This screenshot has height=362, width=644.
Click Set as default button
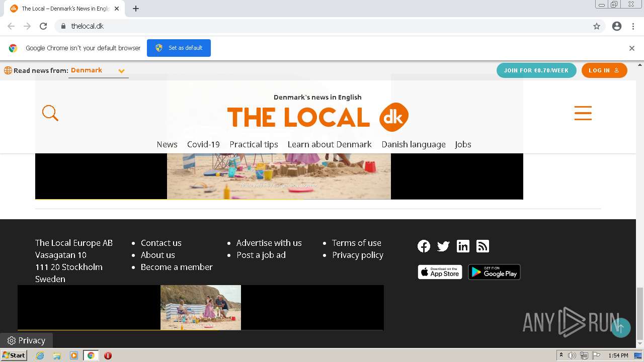[179, 48]
